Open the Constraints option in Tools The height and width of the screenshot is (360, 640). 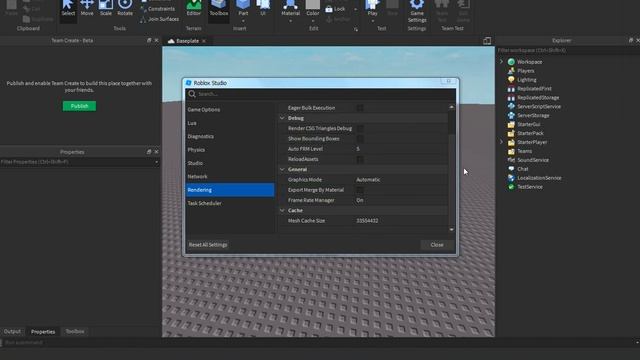[x=158, y=9]
